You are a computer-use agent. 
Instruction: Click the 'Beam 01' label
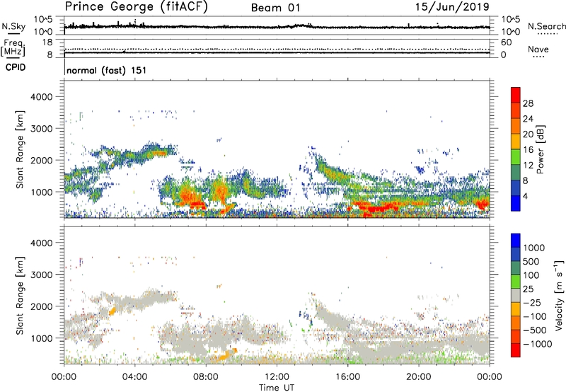tap(275, 8)
